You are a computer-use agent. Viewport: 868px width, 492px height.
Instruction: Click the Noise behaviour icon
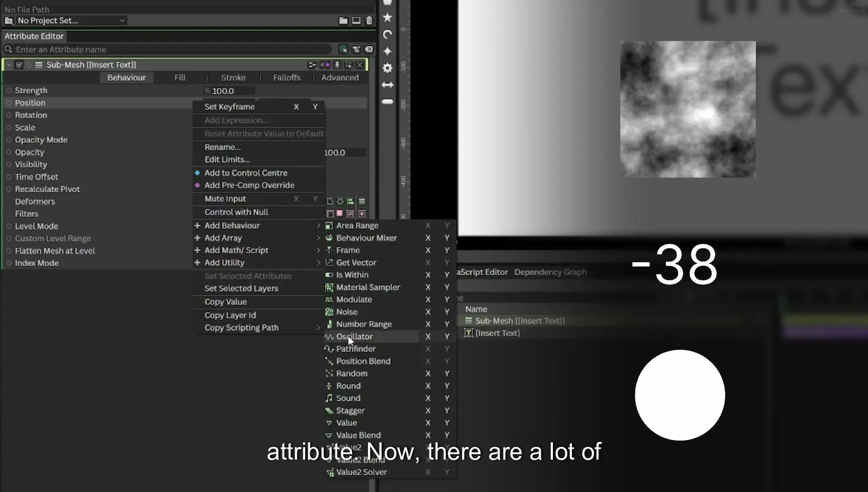pos(329,312)
